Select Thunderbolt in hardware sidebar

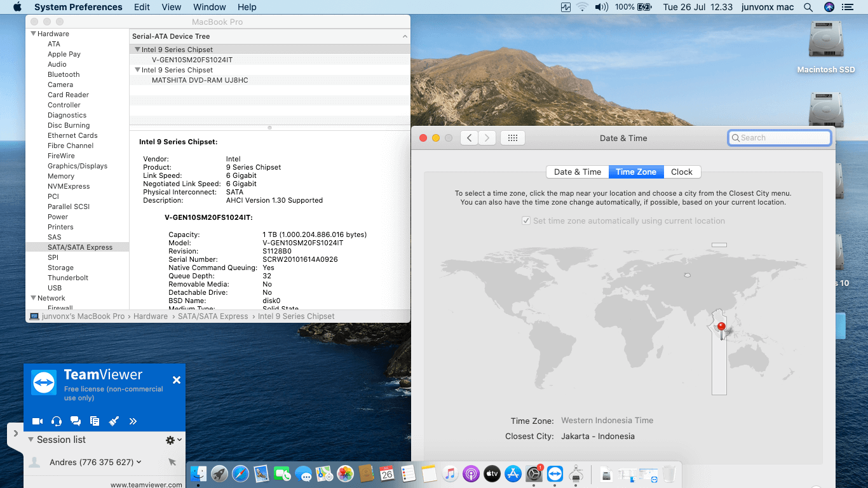coord(68,278)
